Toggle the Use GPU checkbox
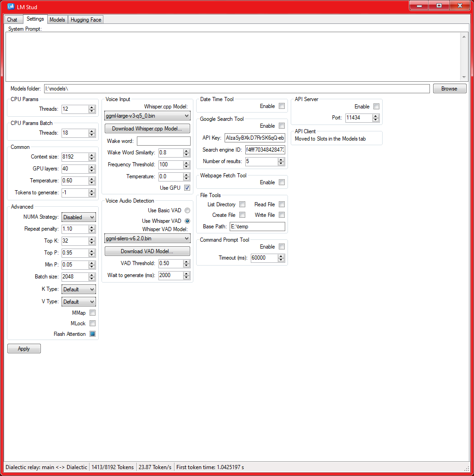This screenshot has height=476, width=474. pyautogui.click(x=187, y=187)
